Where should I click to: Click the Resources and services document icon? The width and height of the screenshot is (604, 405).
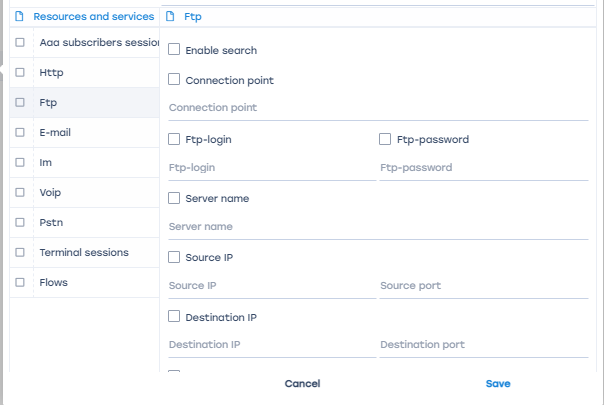20,17
